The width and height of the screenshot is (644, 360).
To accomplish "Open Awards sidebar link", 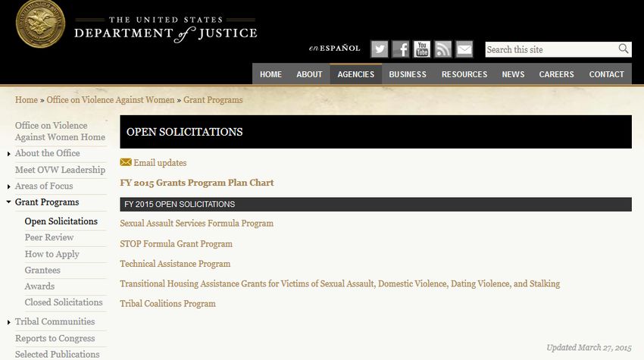I will point(39,286).
